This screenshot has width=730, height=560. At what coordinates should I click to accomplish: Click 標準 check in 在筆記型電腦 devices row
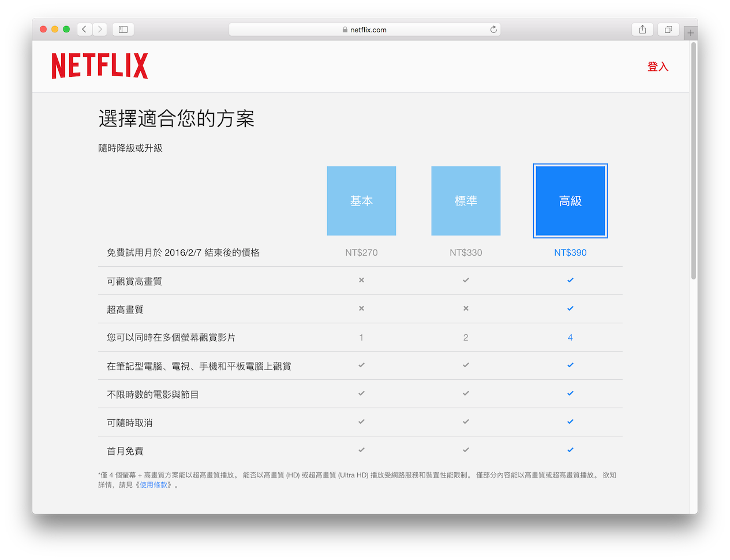click(466, 365)
